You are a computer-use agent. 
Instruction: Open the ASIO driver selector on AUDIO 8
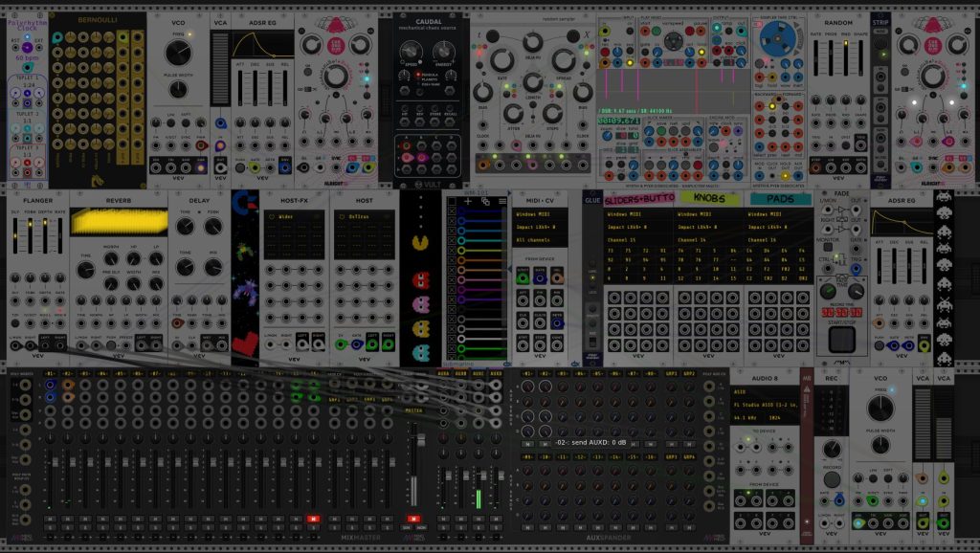click(765, 391)
